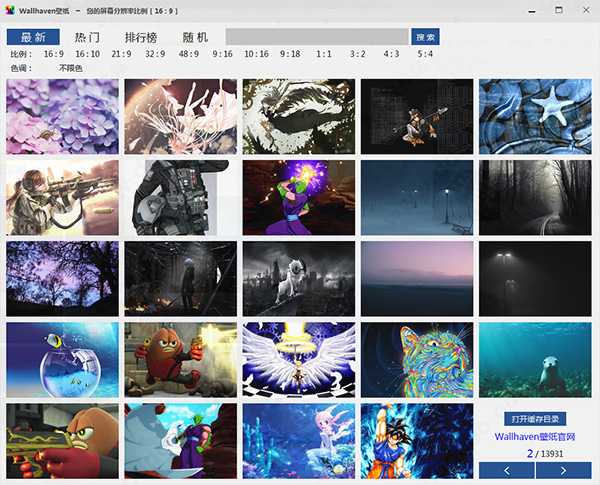
Task: Select the starfish on blue water wallpaper
Action: pos(536,116)
